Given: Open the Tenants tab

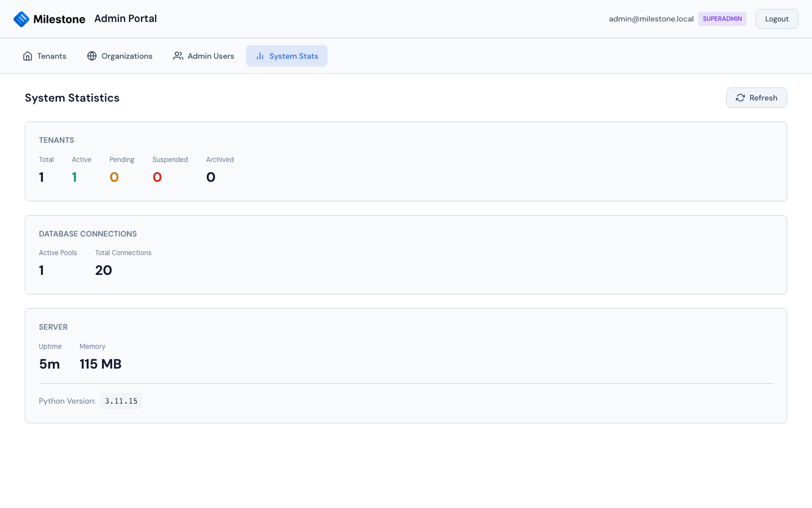Looking at the screenshot, I should coord(45,56).
